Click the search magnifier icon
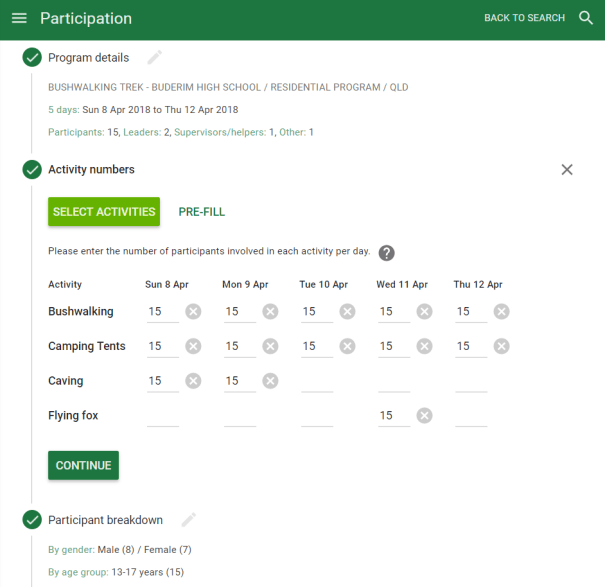This screenshot has height=587, width=605. point(586,18)
